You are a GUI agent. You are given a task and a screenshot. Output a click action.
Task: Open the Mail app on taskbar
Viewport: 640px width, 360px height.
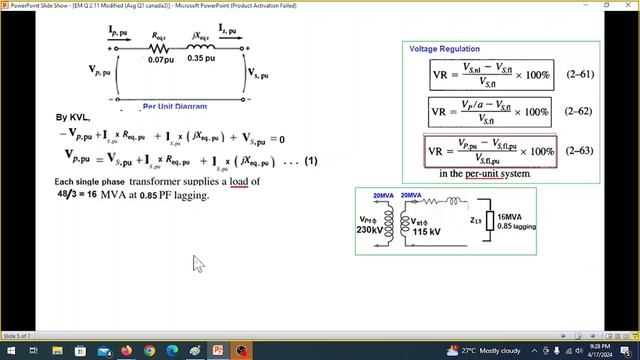104,351
